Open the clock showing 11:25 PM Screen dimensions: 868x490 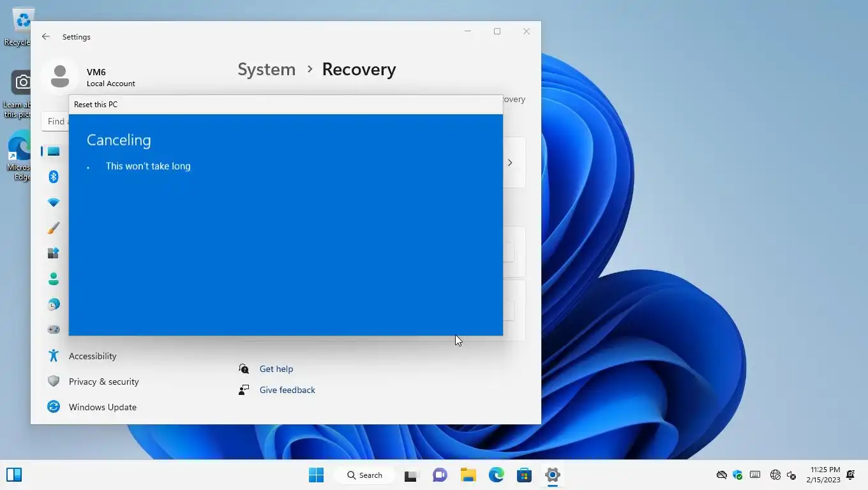[x=823, y=475]
